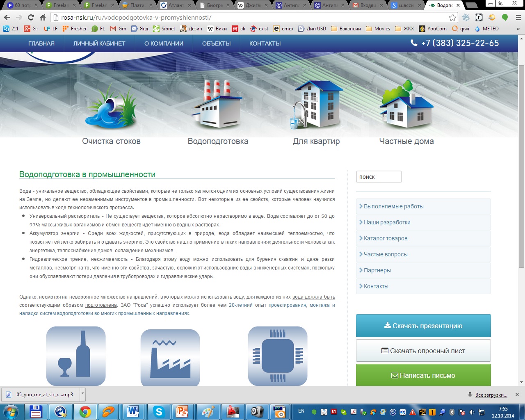The height and width of the screenshot is (420, 525).
Task: Go to ГЛАВНАЯ in site menu
Action: [x=41, y=43]
